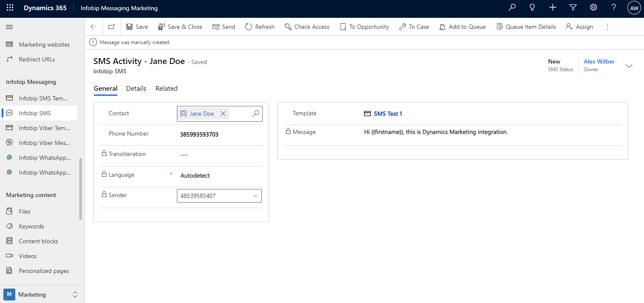Collapse the hamburger navigation menu

coord(9,27)
